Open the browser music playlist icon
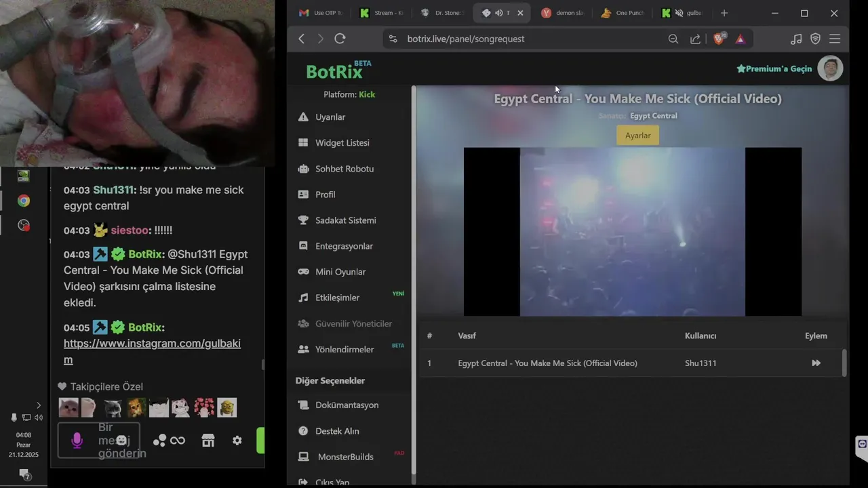868x488 pixels. pyautogui.click(x=796, y=39)
